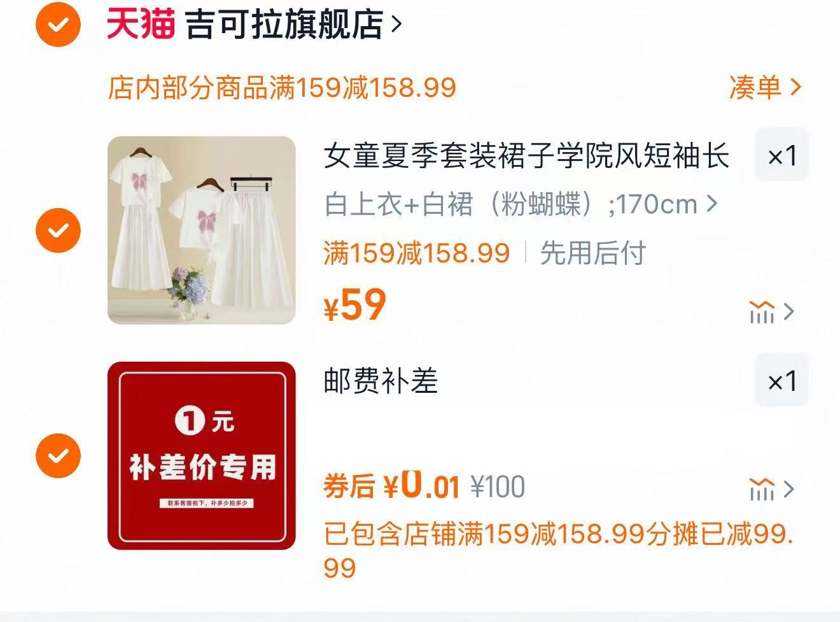
Task: Change quantity ×1 for the dress set
Action: pyautogui.click(x=781, y=155)
